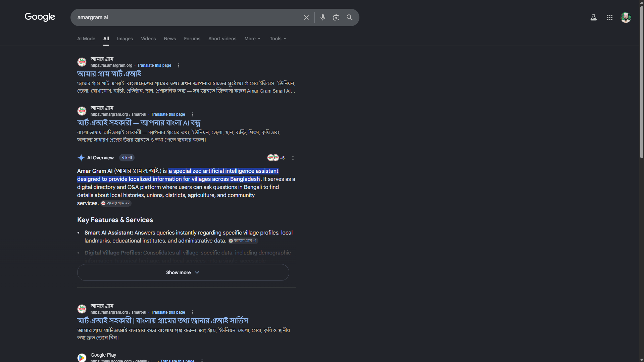Translate the Google Play result page
The width and height of the screenshot is (644, 362).
coord(177,361)
